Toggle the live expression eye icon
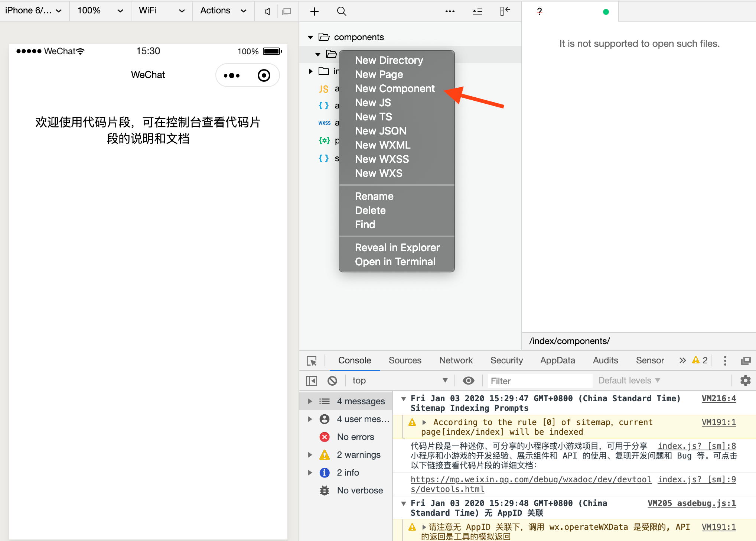The image size is (756, 541). coord(468,380)
